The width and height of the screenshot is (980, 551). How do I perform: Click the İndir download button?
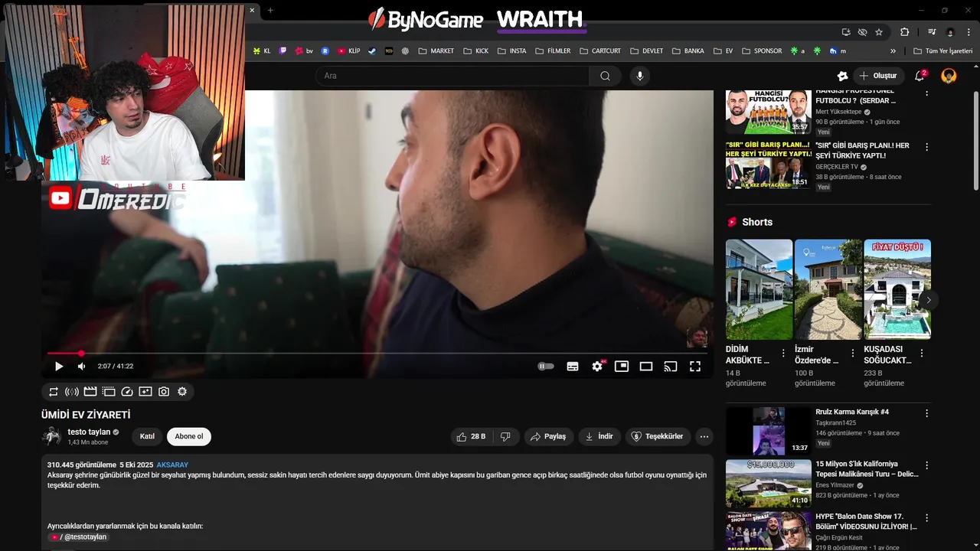[599, 436]
